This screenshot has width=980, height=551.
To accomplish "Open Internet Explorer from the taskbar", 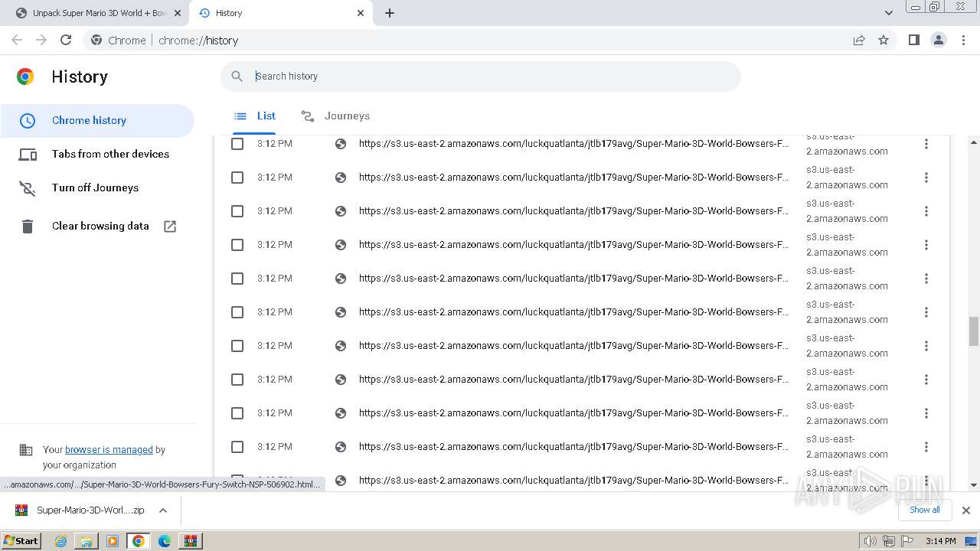I will coord(61,541).
